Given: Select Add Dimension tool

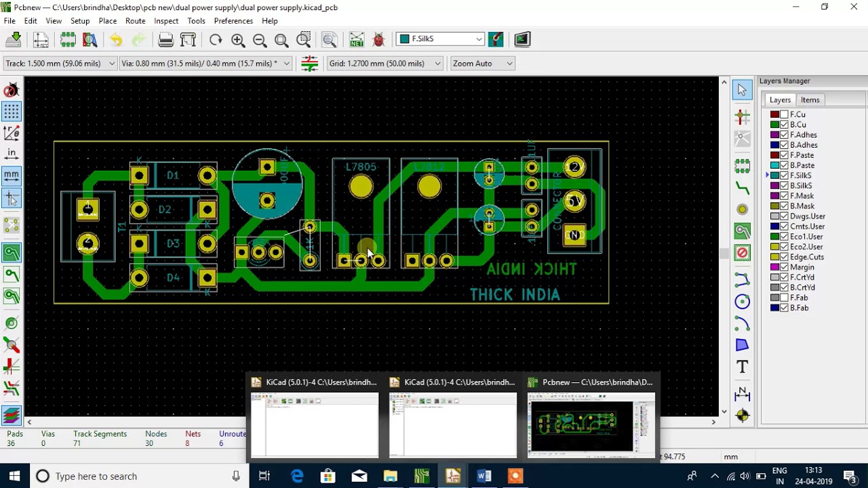Looking at the screenshot, I should point(743,393).
